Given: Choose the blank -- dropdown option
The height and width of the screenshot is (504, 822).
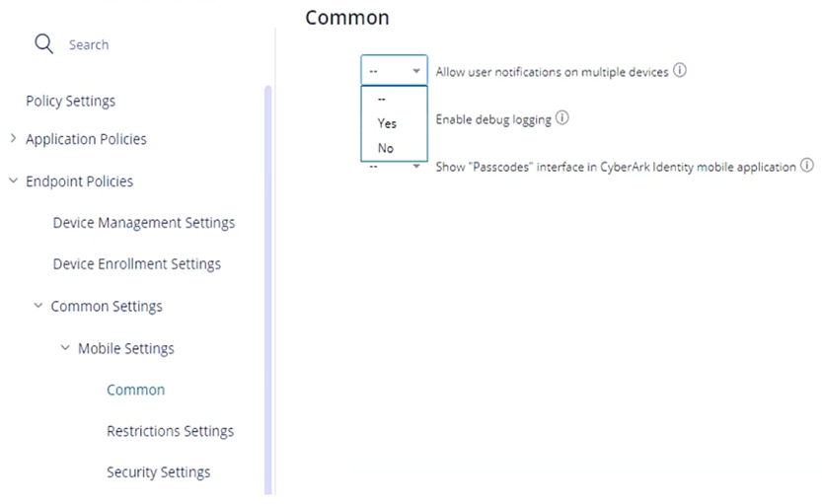Looking at the screenshot, I should [x=381, y=99].
